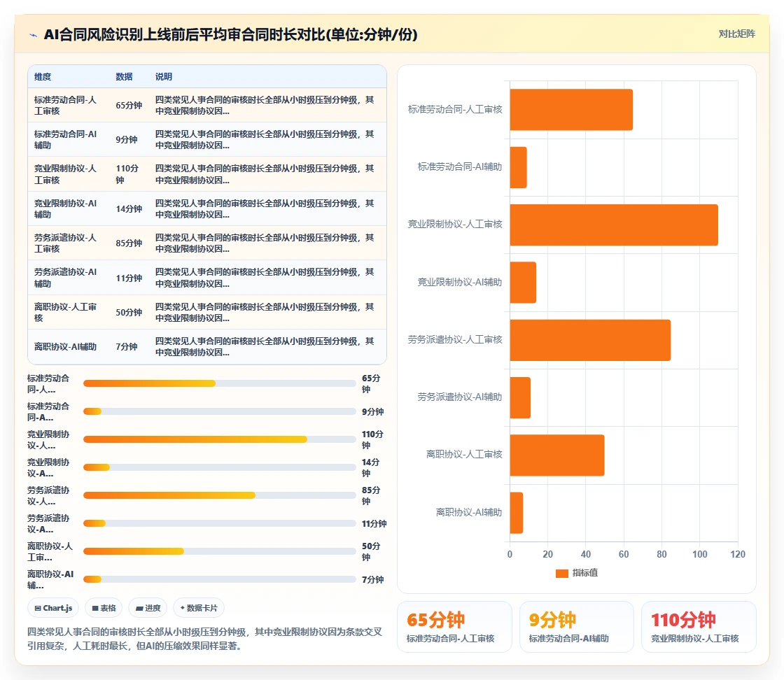
Task: Click the chart bar for 标准劳动合同-人工审核
Action: coord(571,110)
